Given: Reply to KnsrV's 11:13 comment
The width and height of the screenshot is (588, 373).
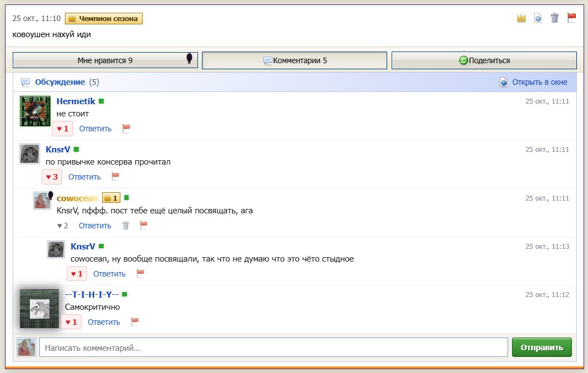Looking at the screenshot, I should click(x=109, y=274).
